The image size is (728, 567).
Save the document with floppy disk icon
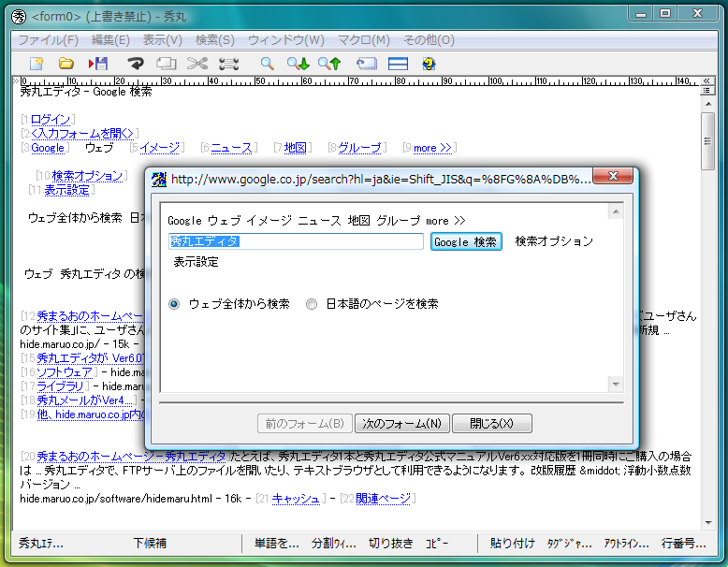[98, 63]
